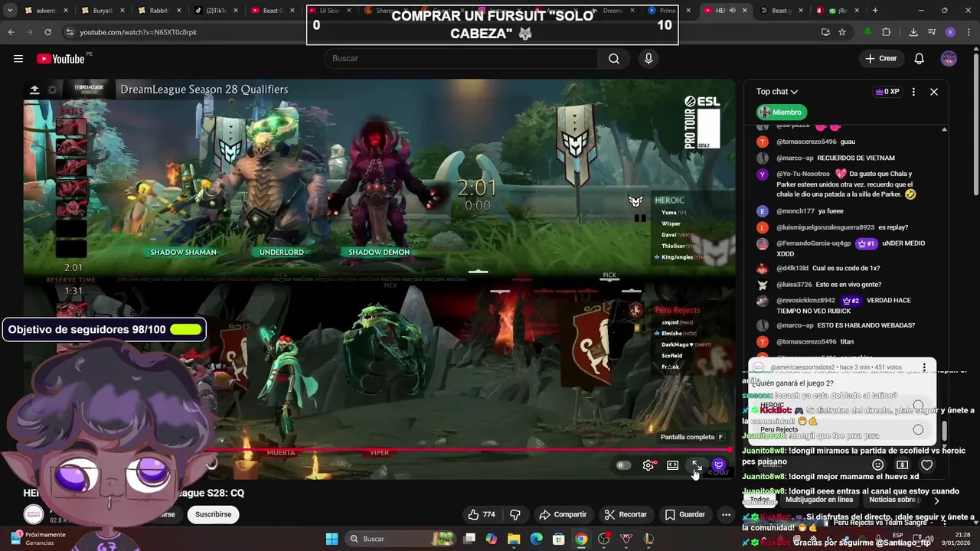980x551 pixels.
Task: Open the Super Chat dollar icon
Action: [903, 465]
